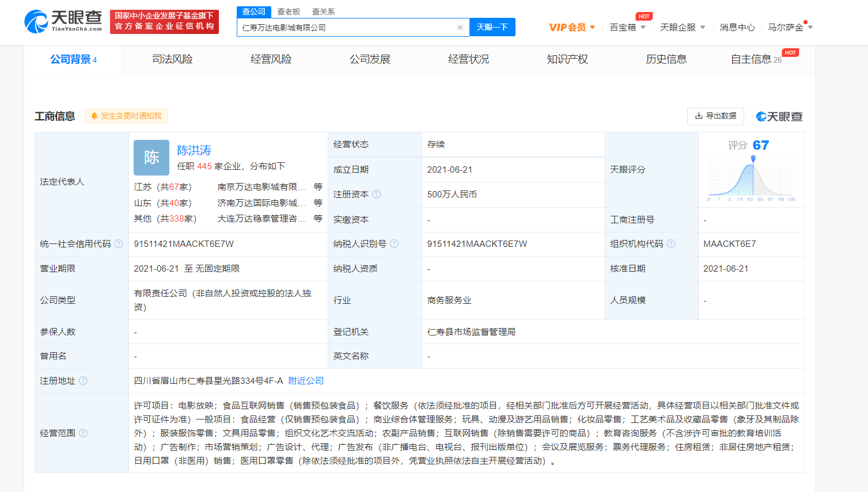Open the 马尔萨金 user account menu

(790, 27)
